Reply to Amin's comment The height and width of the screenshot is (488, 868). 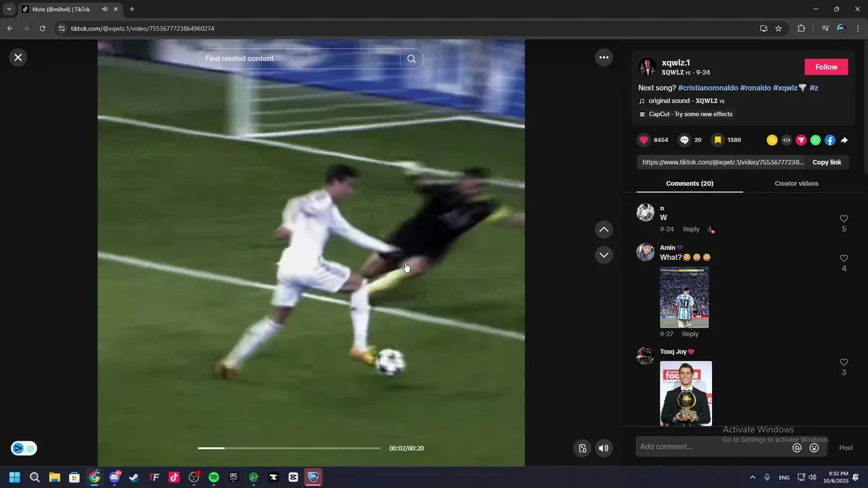pyautogui.click(x=690, y=334)
